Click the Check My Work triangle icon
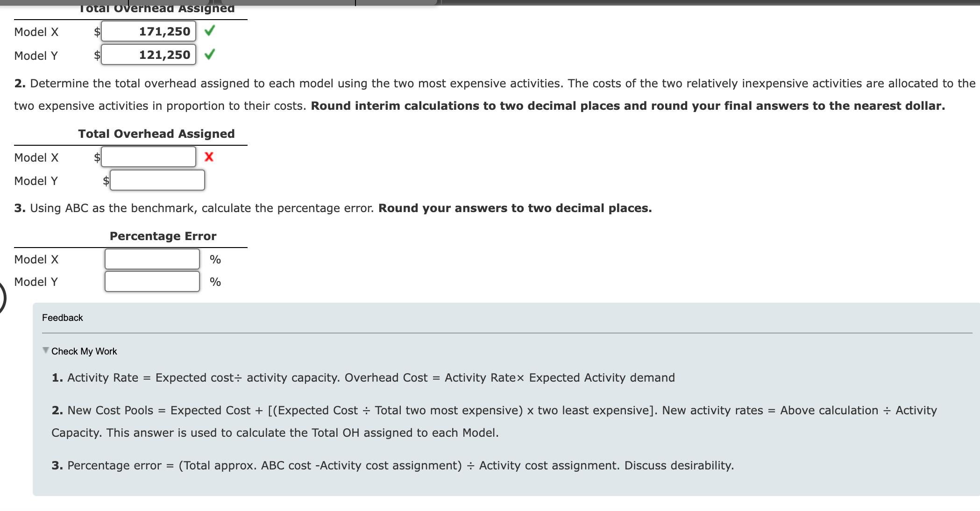 click(x=44, y=350)
